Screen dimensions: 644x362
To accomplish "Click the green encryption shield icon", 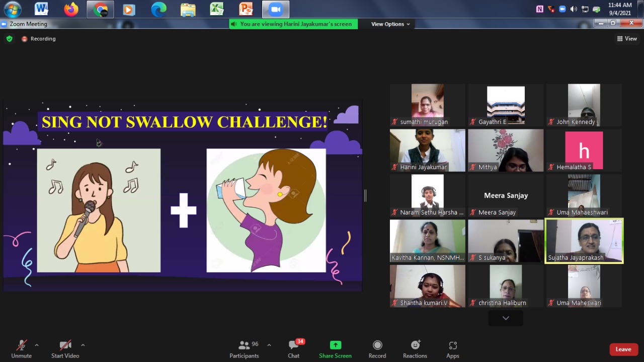I will pos(9,39).
